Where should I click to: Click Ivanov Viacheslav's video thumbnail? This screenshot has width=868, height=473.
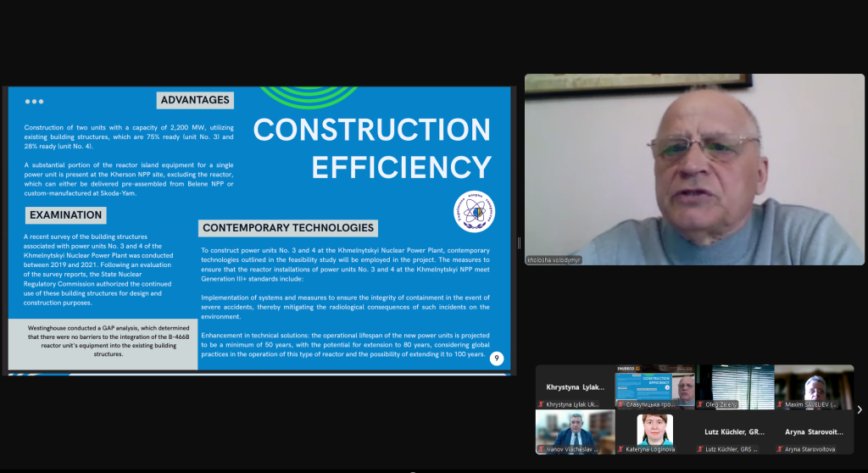pyautogui.click(x=575, y=429)
